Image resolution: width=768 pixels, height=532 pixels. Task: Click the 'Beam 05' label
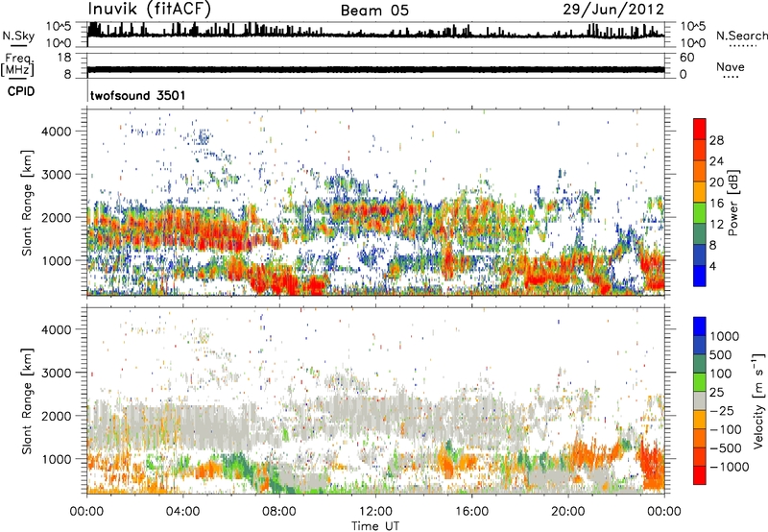click(x=374, y=11)
